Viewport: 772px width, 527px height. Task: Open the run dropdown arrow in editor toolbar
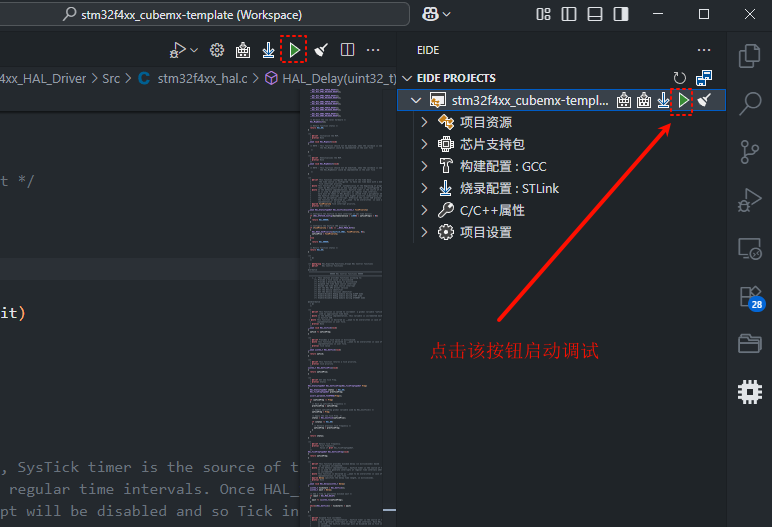pos(194,50)
